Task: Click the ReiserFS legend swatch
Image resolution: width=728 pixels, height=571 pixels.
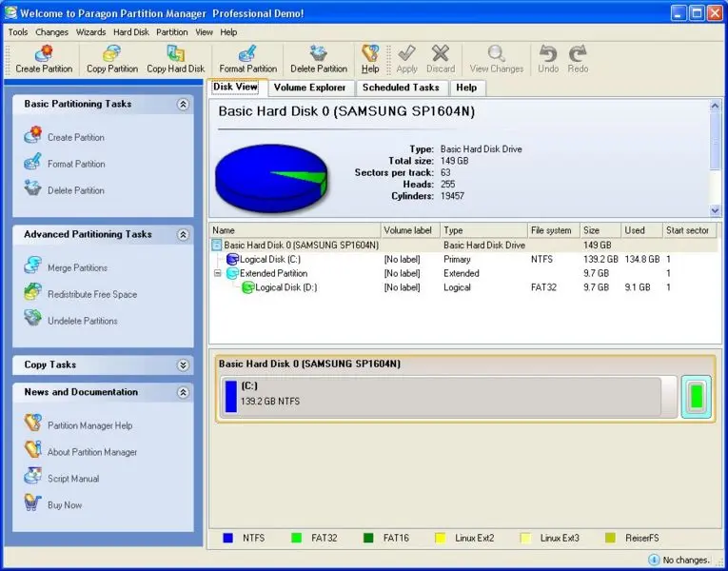Action: tap(611, 538)
